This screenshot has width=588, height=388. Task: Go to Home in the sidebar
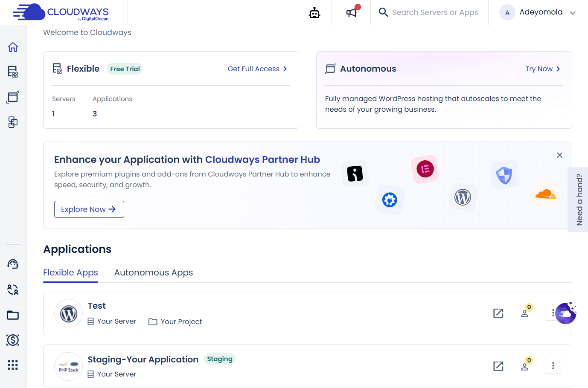[x=13, y=47]
